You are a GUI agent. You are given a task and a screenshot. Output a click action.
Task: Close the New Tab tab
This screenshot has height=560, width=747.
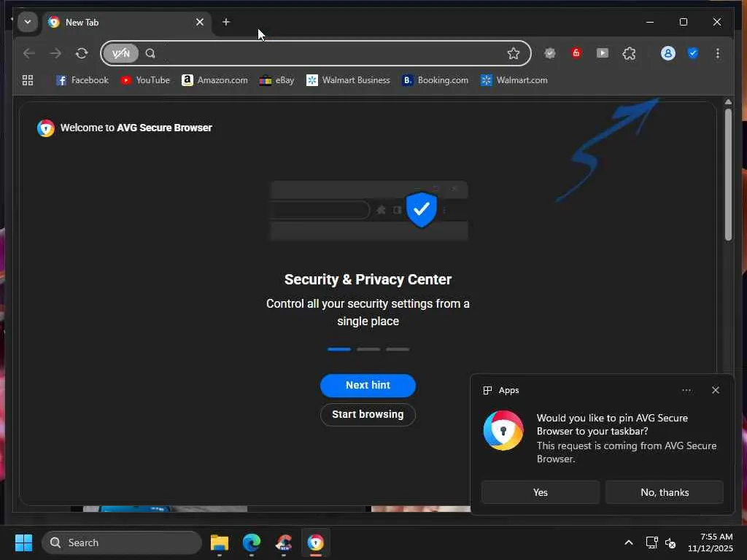[x=200, y=22]
